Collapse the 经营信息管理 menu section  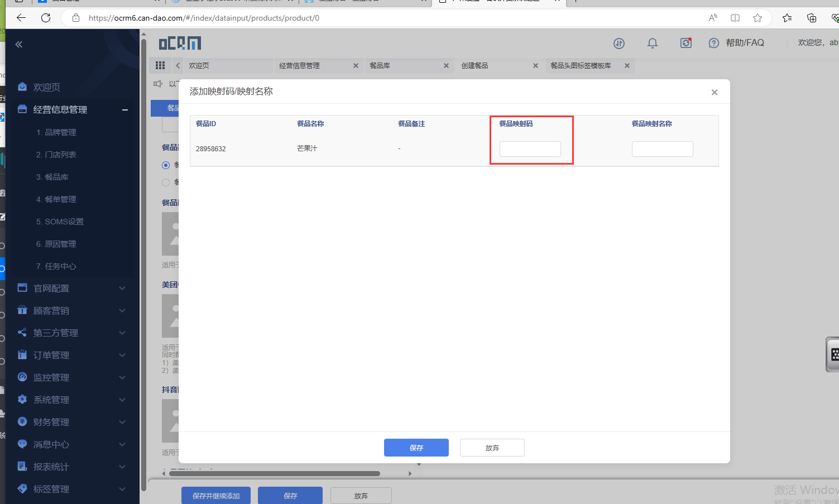125,110
